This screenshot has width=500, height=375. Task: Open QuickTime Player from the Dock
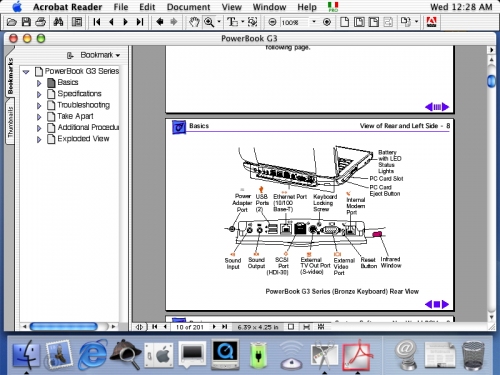[x=226, y=354]
